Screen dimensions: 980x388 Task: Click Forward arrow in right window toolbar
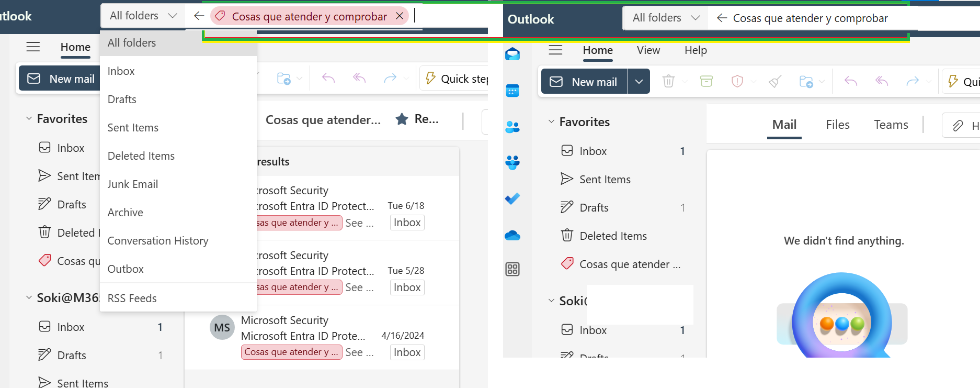click(913, 81)
